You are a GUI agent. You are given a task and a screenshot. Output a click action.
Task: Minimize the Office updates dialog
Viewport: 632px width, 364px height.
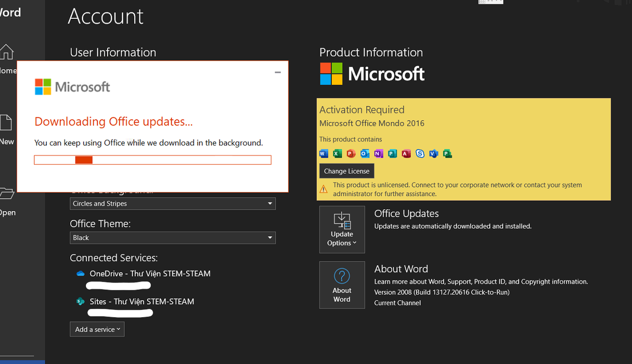click(277, 72)
